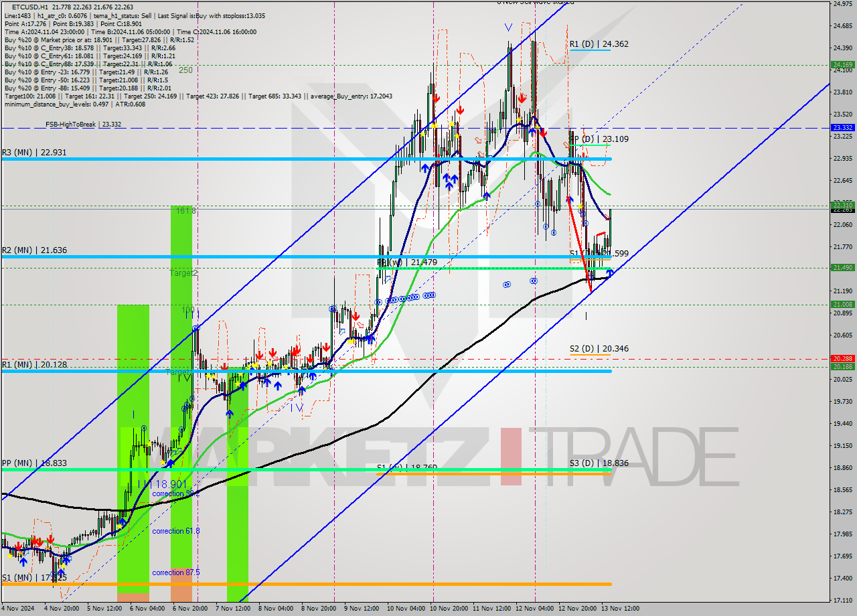Image resolution: width=857 pixels, height=616 pixels.
Task: Click the 'S2 (D) | 20.346' support label
Action: coord(599,349)
